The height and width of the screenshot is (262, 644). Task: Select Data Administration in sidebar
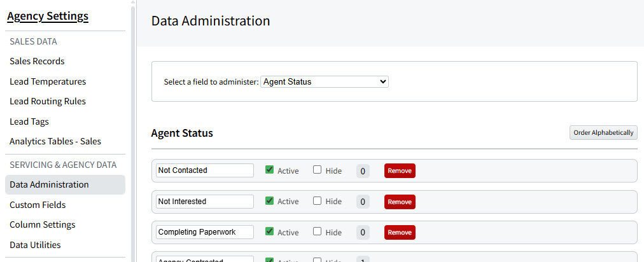(x=66, y=184)
